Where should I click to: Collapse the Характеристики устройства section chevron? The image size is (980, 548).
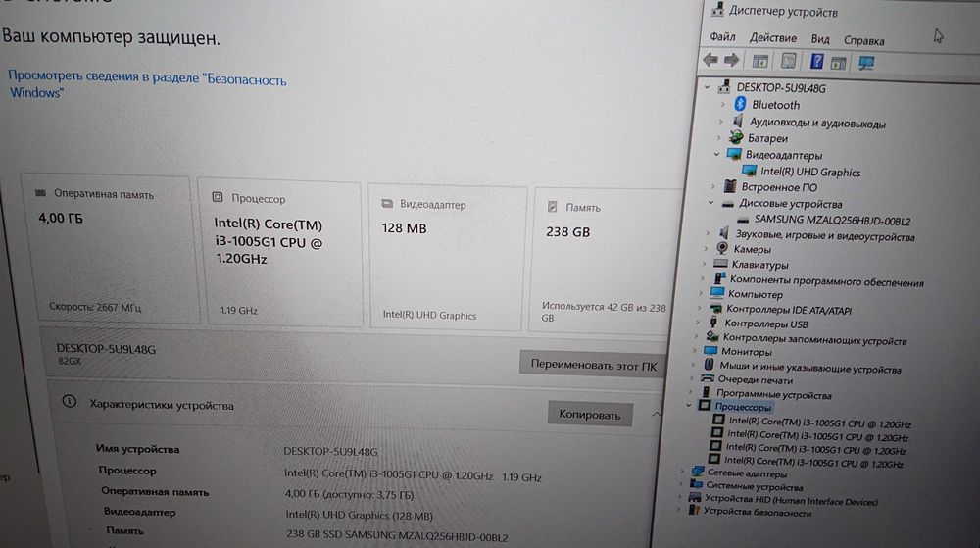point(656,415)
